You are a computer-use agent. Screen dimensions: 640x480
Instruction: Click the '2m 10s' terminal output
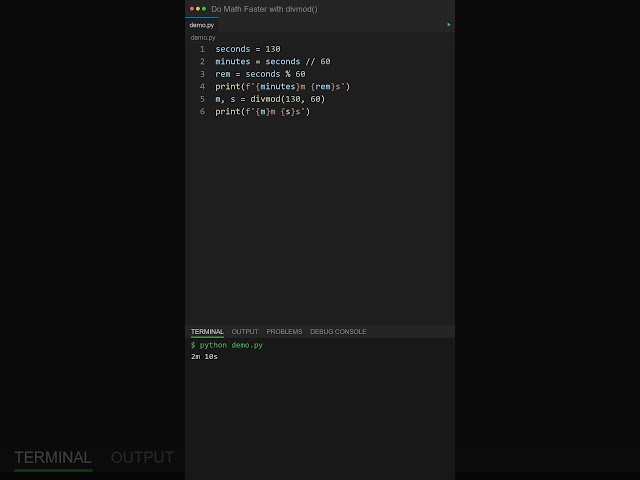pos(204,357)
